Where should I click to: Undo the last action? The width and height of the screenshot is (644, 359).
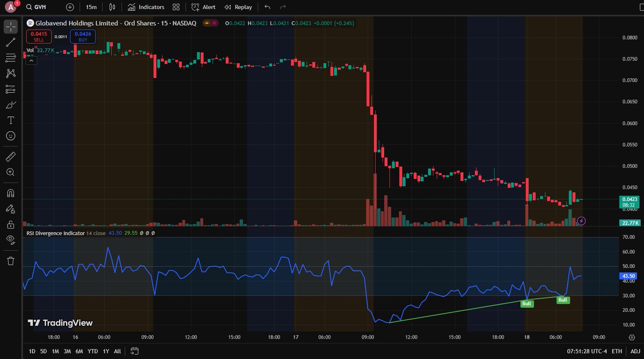[x=267, y=8]
